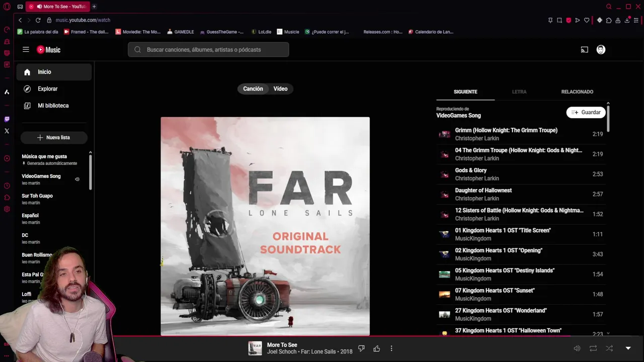The width and height of the screenshot is (644, 362).
Task: Toggle shuffle playback
Action: click(x=609, y=348)
